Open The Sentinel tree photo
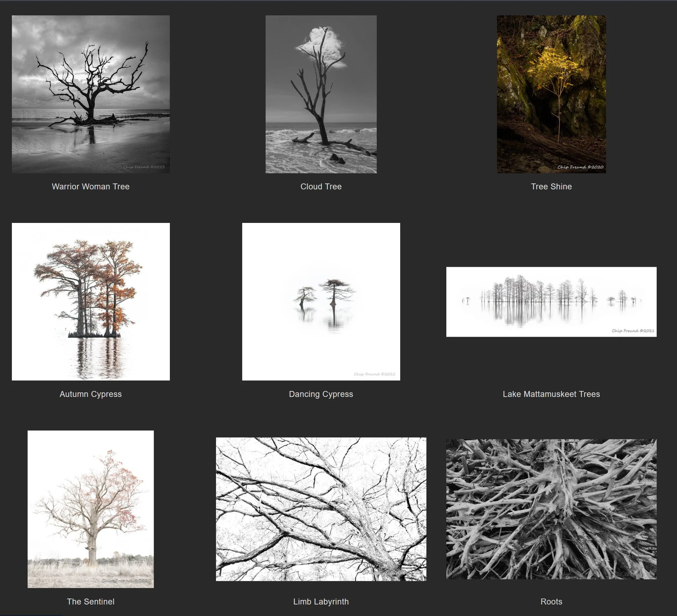The image size is (677, 616). point(91,509)
